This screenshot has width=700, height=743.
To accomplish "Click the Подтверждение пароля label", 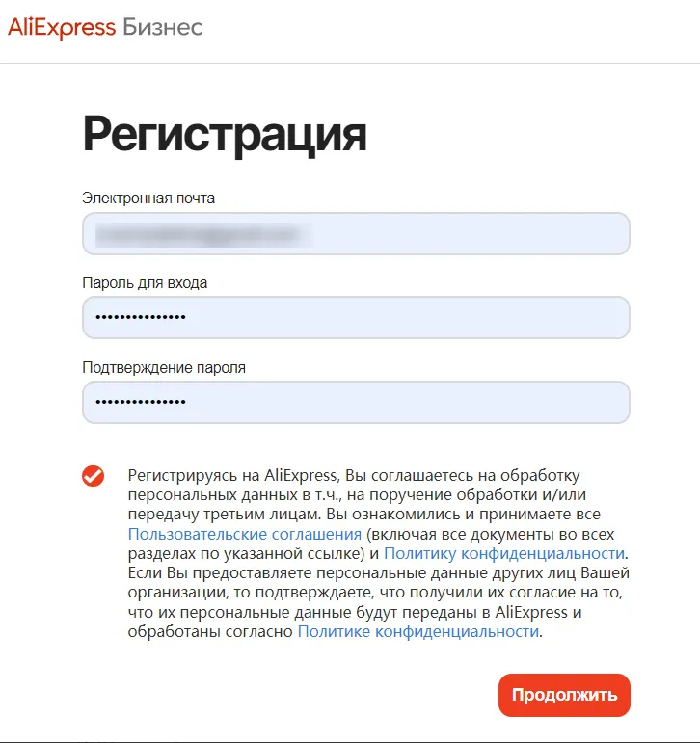I will click(164, 368).
